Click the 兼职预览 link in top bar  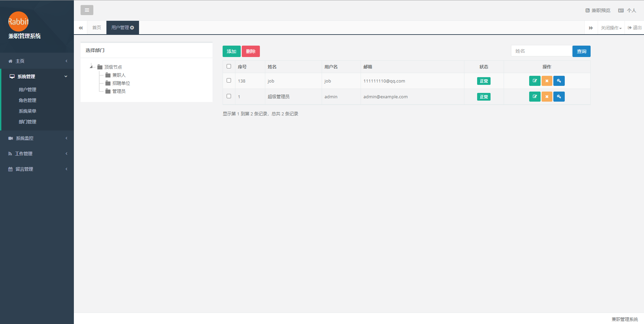[598, 10]
